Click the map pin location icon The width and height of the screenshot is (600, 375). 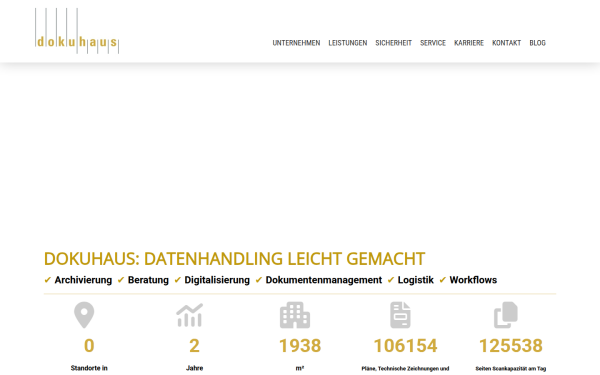84,315
